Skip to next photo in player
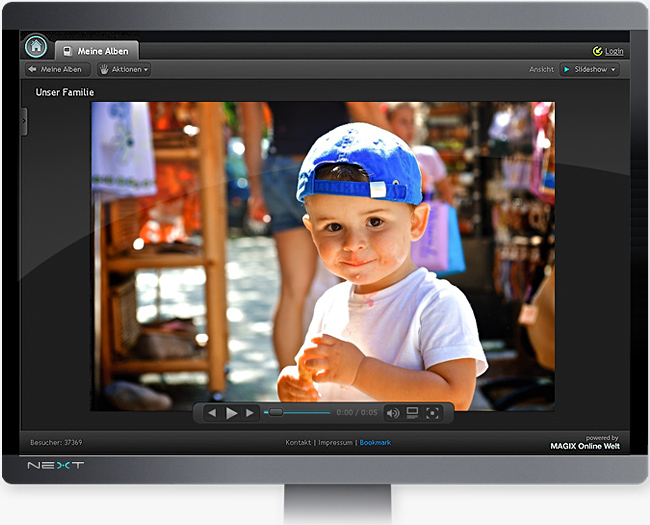650x525 pixels. pos(250,413)
